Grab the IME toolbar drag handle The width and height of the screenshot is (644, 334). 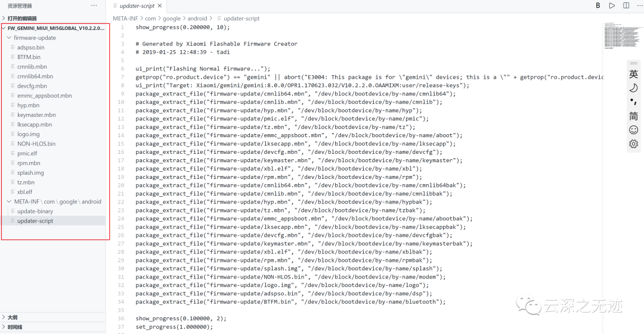tap(634, 63)
